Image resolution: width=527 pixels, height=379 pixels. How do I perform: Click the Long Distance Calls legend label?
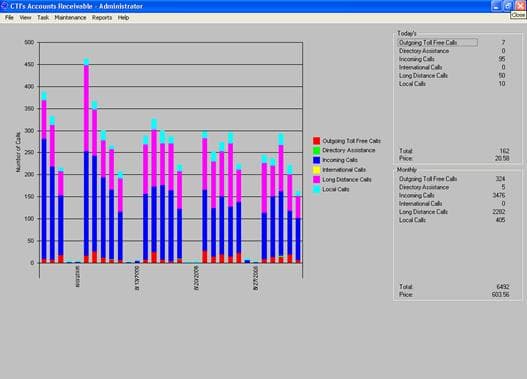click(347, 180)
